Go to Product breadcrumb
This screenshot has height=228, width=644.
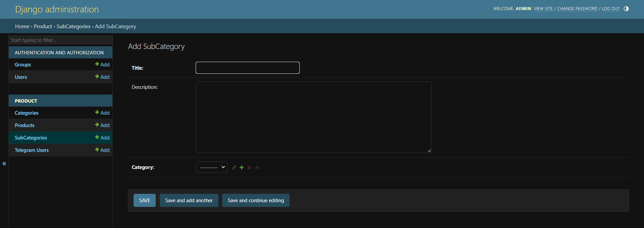(x=43, y=26)
